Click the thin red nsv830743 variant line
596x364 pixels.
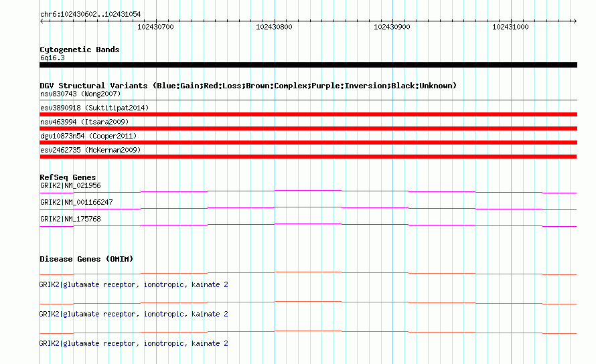pos(308,100)
